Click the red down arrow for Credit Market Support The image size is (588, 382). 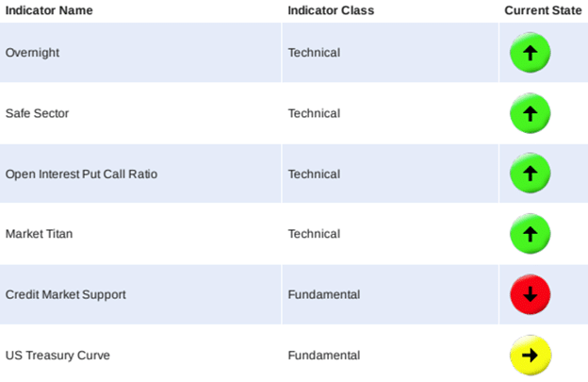coord(530,294)
